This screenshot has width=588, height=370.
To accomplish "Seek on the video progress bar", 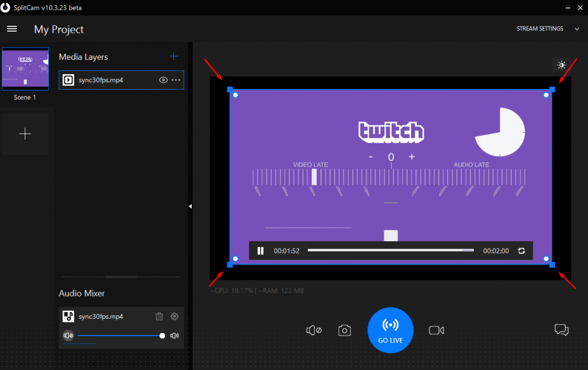I will pyautogui.click(x=390, y=250).
